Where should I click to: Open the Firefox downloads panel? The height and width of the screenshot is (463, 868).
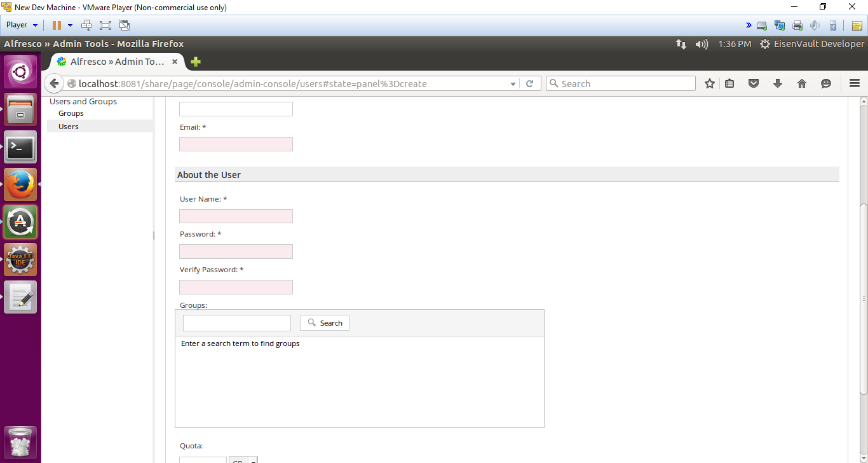pos(778,83)
